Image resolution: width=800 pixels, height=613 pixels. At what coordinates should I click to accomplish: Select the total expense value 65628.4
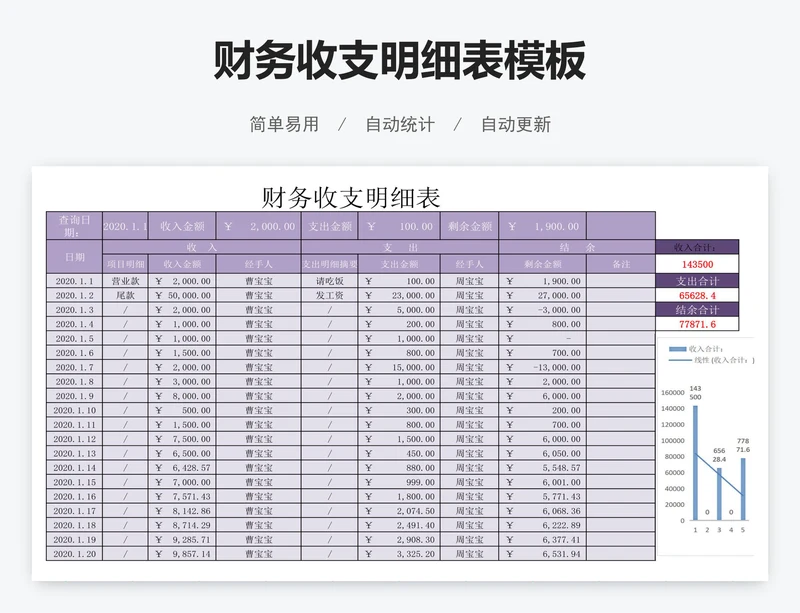[x=697, y=296]
